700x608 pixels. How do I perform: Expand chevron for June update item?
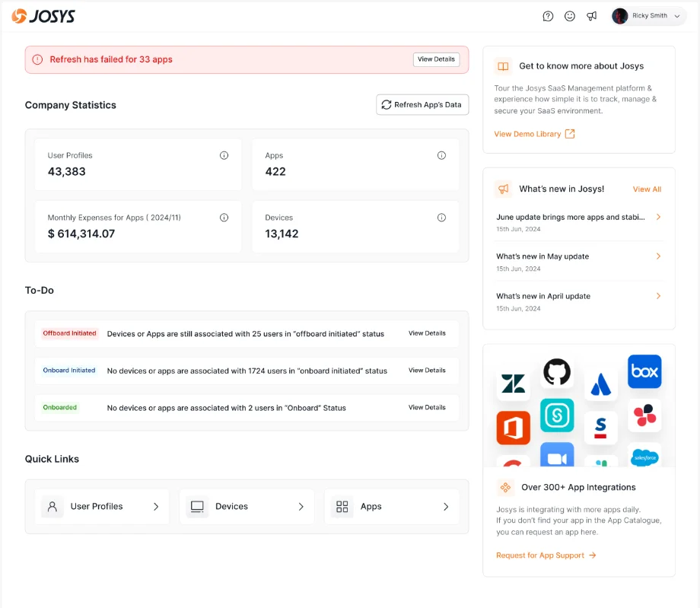click(x=658, y=217)
